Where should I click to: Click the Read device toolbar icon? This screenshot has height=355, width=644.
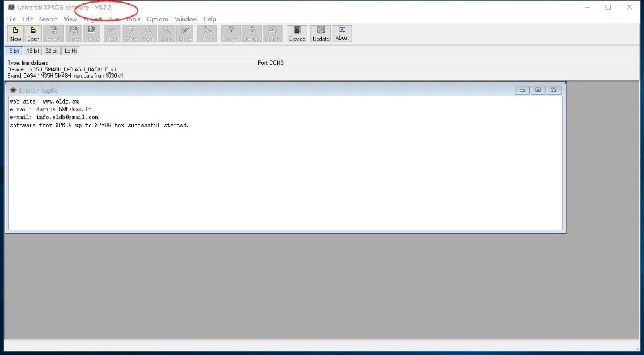[112, 33]
